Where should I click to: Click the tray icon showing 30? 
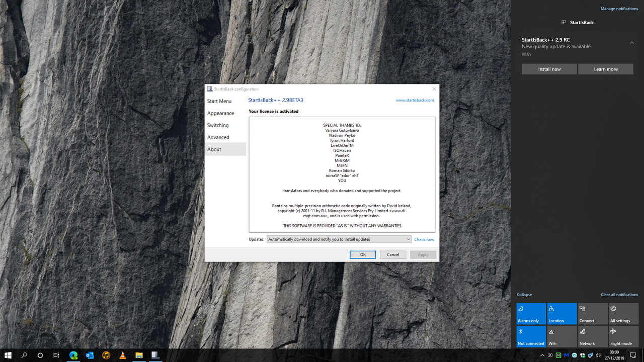(x=550, y=355)
